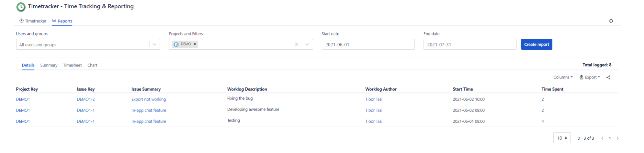Screen dimensions: 644x153
Task: Sort by Issue Key column header
Action: [86, 89]
